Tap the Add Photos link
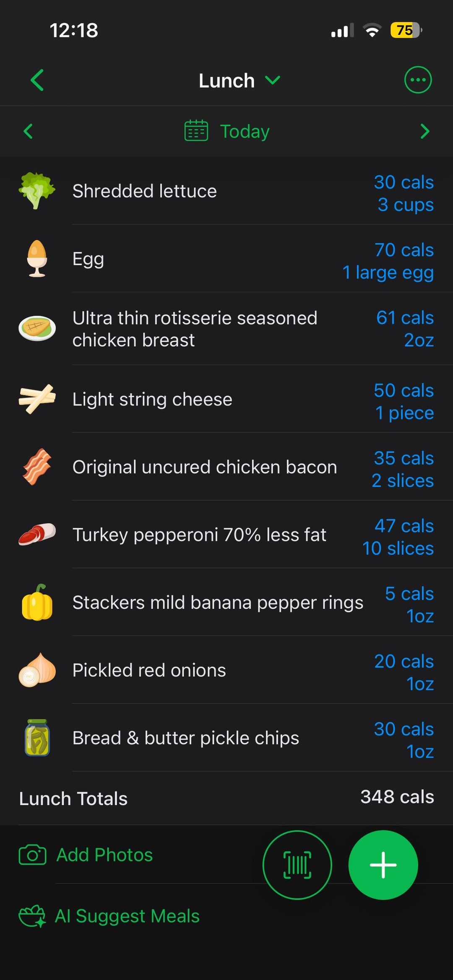453x980 pixels. click(x=104, y=855)
